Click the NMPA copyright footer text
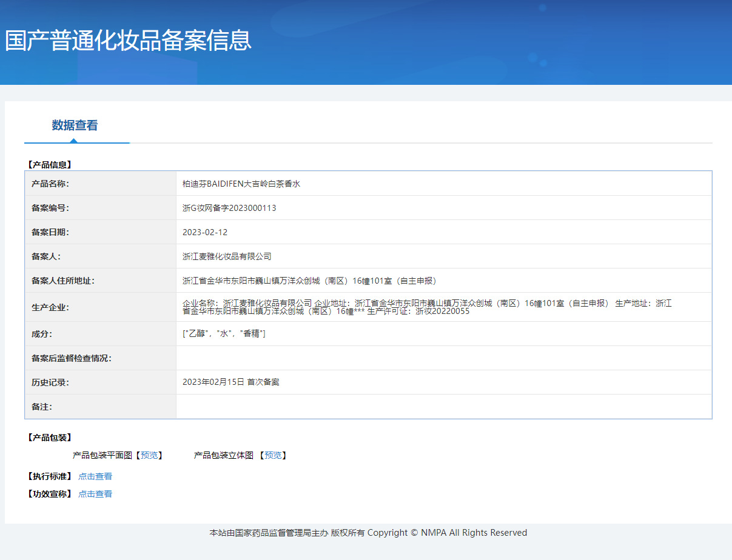Image resolution: width=732 pixels, height=560 pixels. click(x=368, y=533)
